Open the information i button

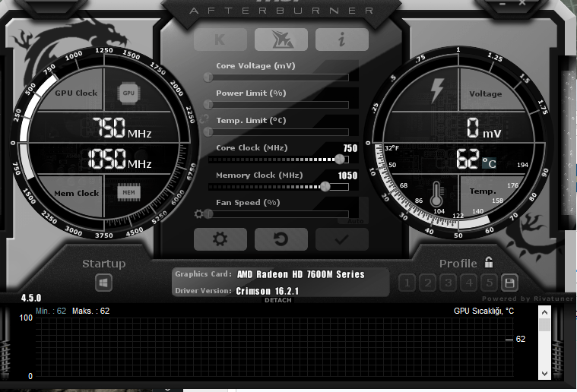(342, 40)
